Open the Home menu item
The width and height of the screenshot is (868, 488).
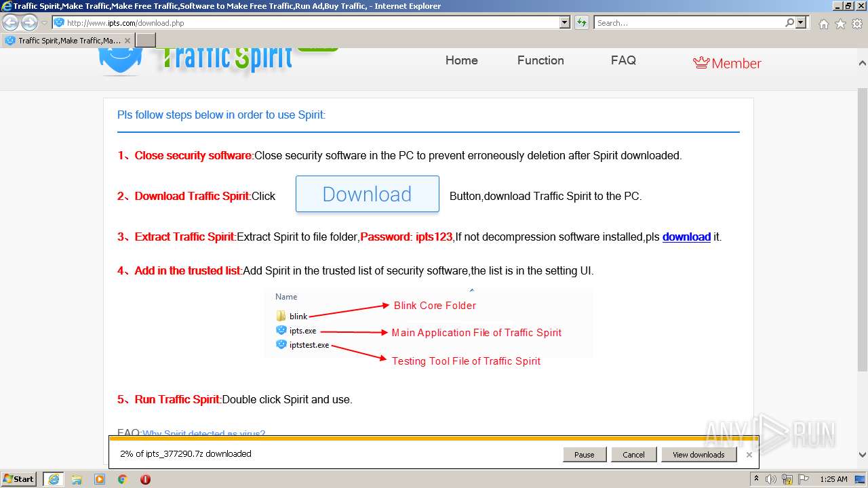tap(462, 60)
